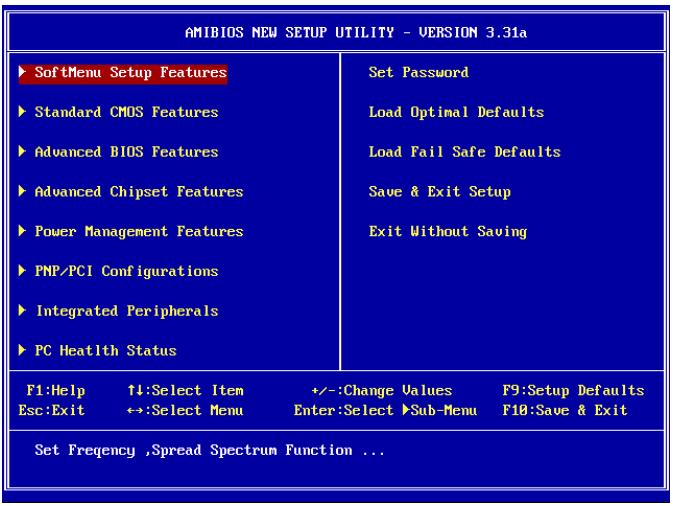
Task: Click arrow beside Standard CMOS Features
Action: pyautogui.click(x=22, y=112)
